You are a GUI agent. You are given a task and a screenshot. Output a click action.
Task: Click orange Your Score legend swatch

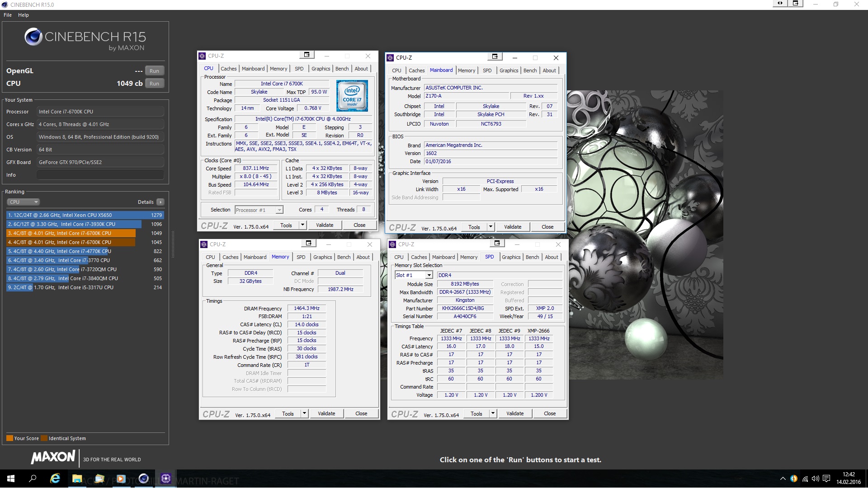pos(9,438)
